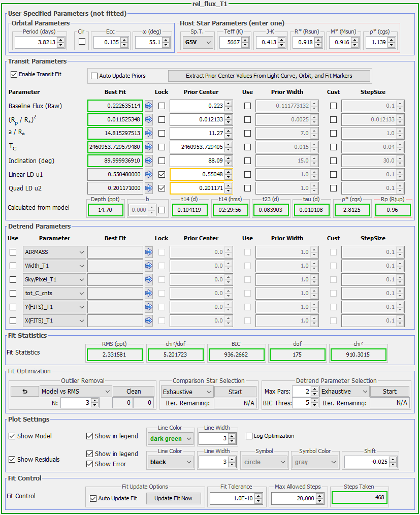Click the copy arrow next to a / R* value
This screenshot has height=515, width=420.
(149, 134)
